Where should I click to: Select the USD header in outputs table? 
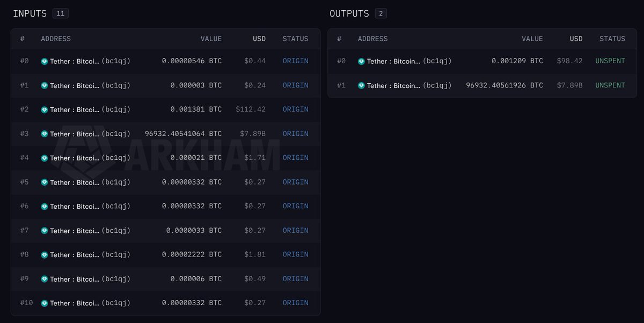point(576,39)
